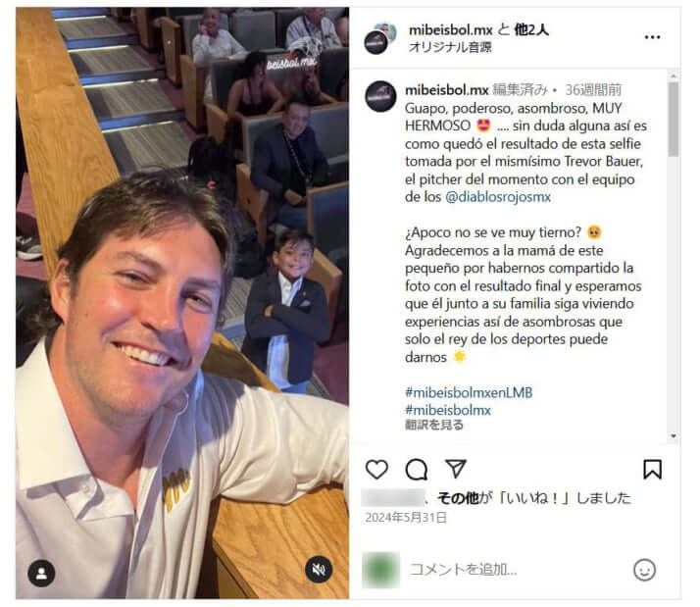The height and width of the screenshot is (607, 700).
Task: Save post with bookmark icon
Action: coord(652,470)
